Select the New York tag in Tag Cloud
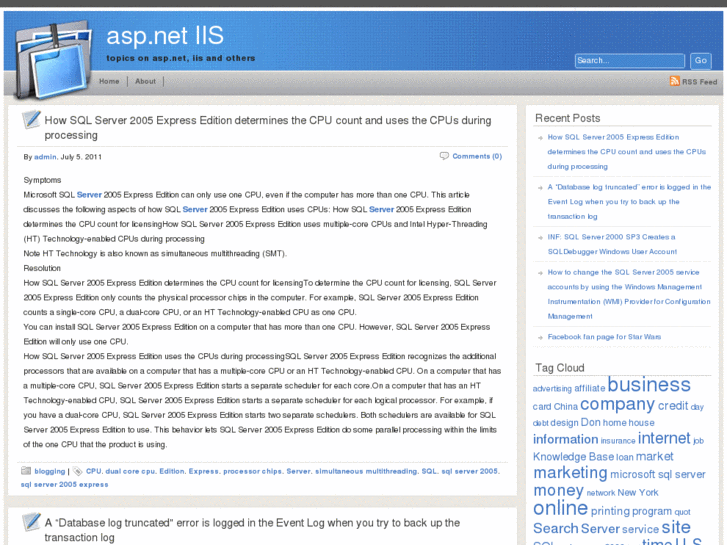The height and width of the screenshot is (545, 727). [638, 493]
